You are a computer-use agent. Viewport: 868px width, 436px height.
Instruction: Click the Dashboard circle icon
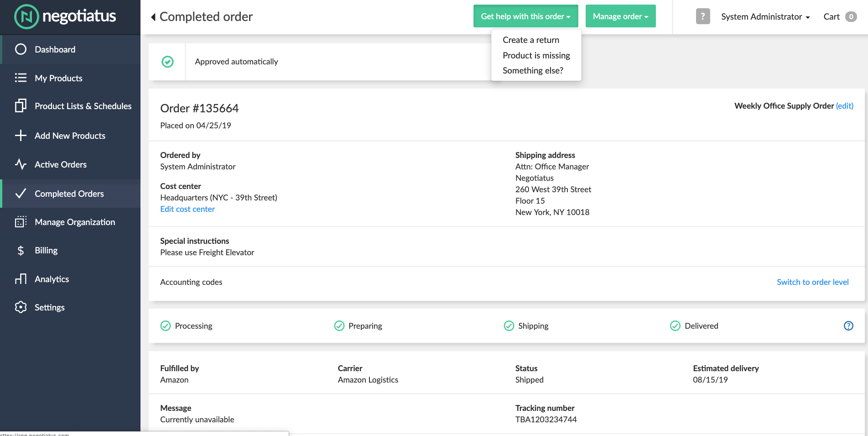point(21,49)
